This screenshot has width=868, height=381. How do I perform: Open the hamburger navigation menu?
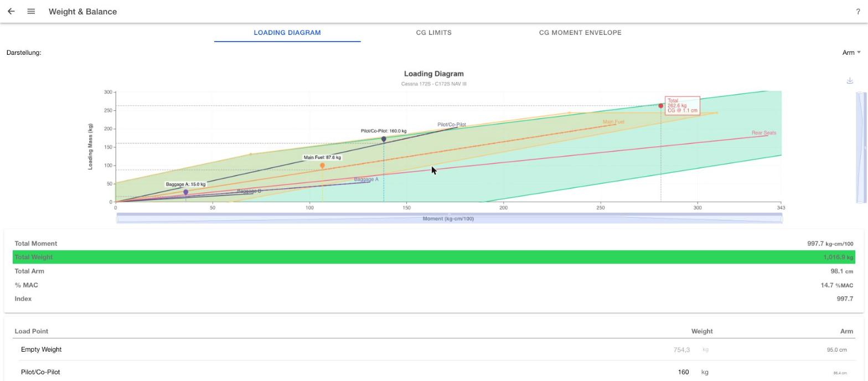pos(31,12)
